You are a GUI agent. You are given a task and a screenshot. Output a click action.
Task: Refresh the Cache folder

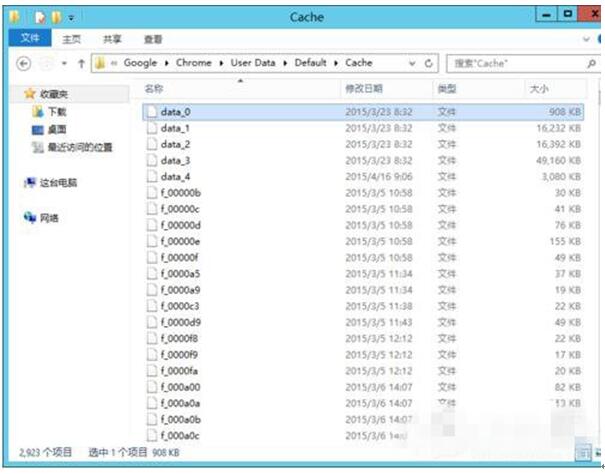(x=428, y=63)
